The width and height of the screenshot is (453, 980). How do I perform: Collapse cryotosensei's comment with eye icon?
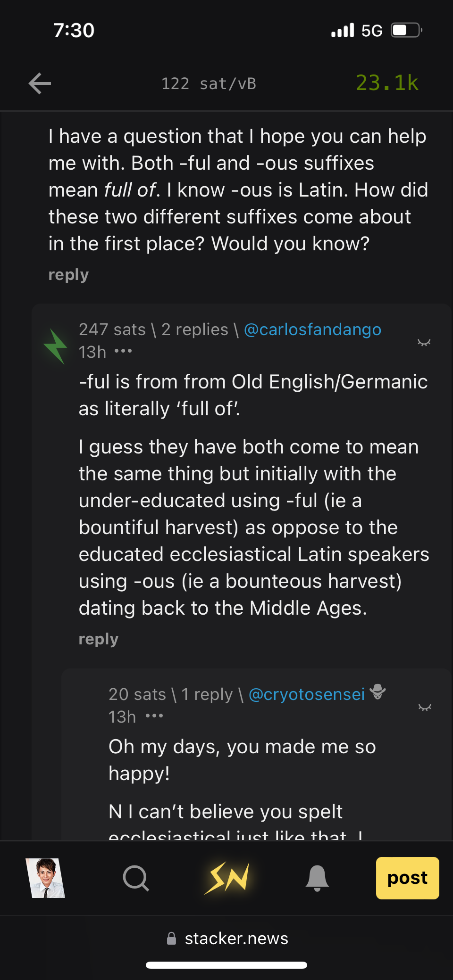[425, 707]
